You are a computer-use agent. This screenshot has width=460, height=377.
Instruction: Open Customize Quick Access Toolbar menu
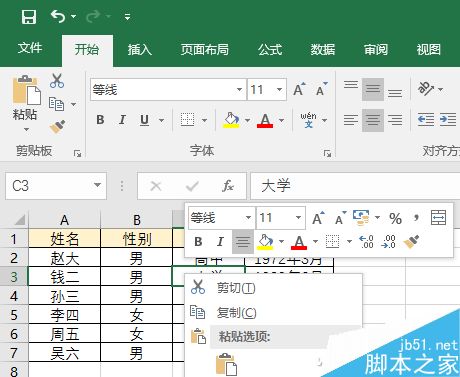[x=127, y=17]
